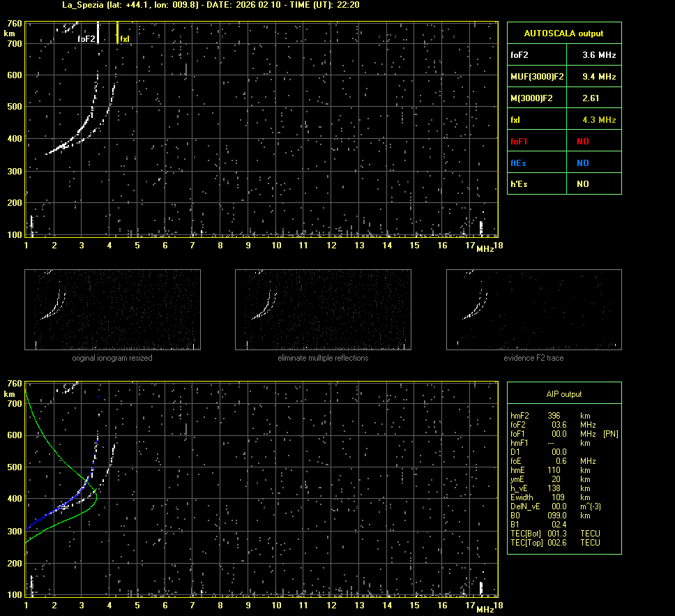Open the original ionogram resized thumbnail

pyautogui.click(x=112, y=309)
